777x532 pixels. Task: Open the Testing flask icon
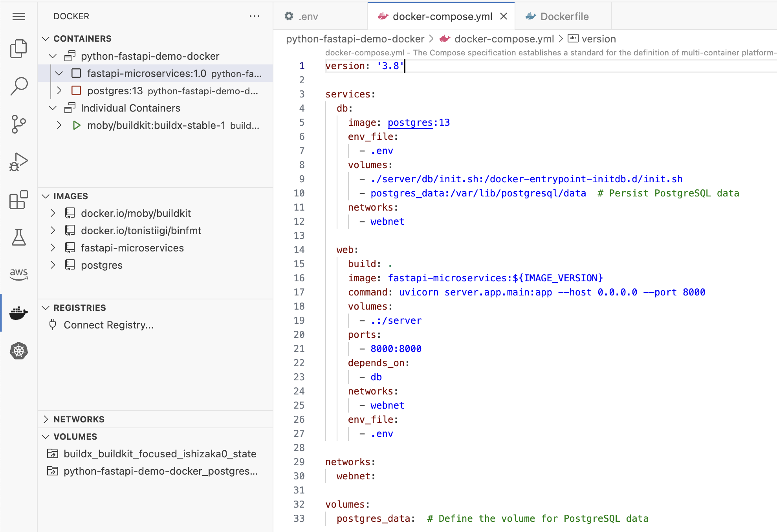click(18, 237)
